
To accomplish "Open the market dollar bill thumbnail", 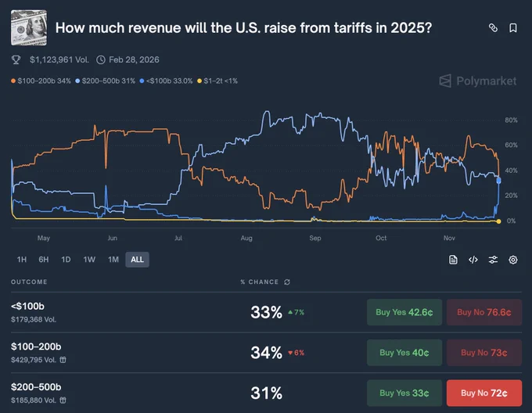I will (29, 28).
